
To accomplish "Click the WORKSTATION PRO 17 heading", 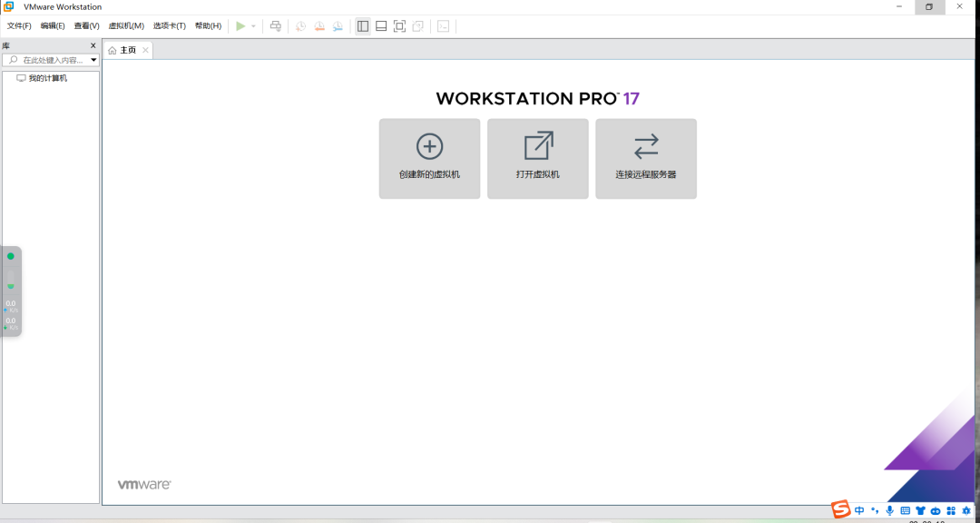I will pyautogui.click(x=537, y=99).
